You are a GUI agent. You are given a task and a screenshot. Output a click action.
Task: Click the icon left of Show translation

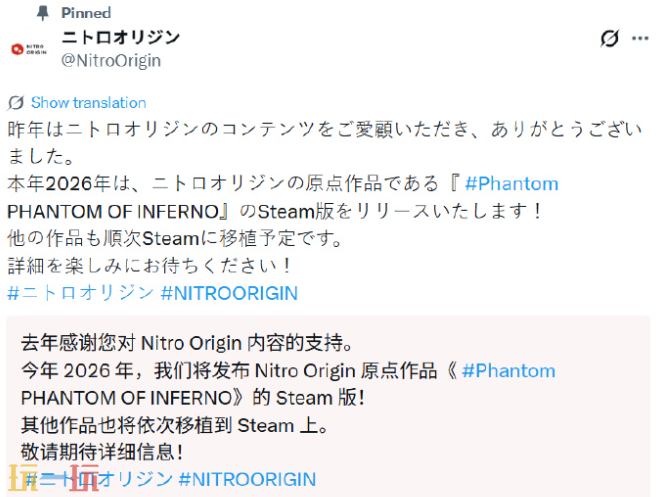16,102
